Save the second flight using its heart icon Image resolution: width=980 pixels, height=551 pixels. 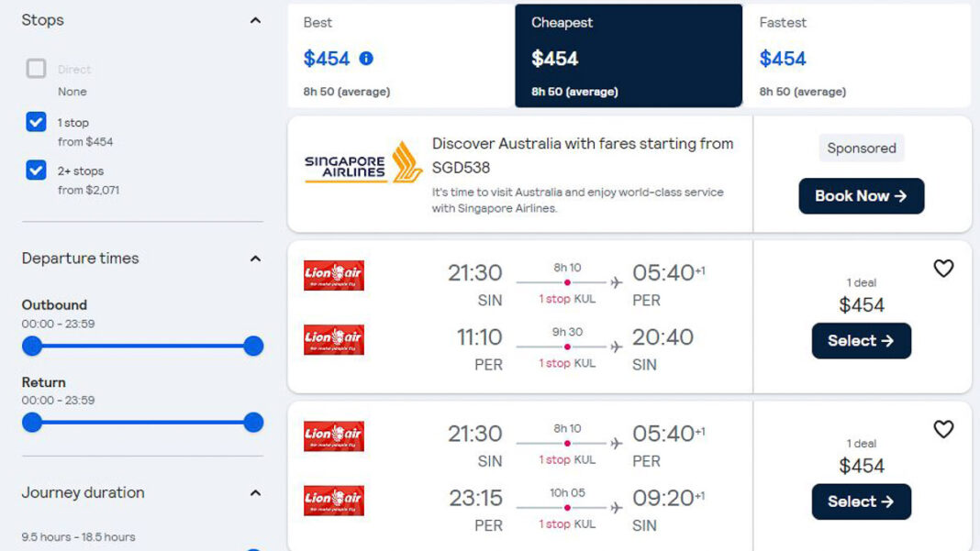[x=943, y=429]
